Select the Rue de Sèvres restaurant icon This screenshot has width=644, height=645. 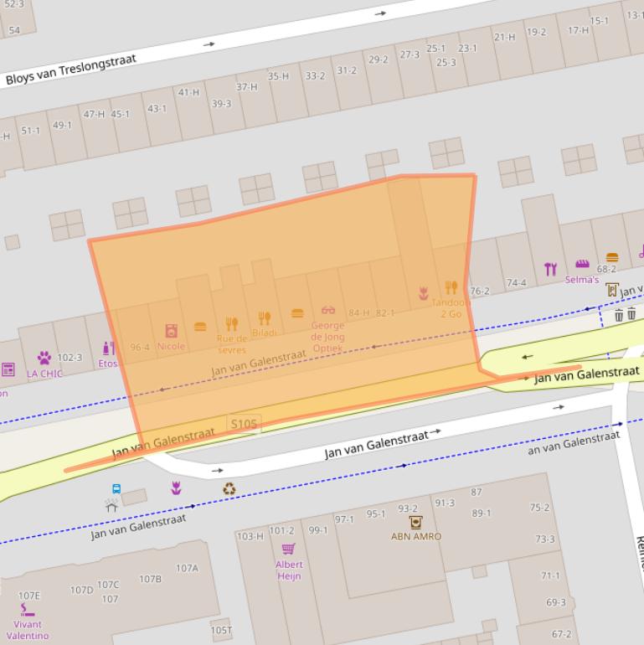click(x=232, y=324)
